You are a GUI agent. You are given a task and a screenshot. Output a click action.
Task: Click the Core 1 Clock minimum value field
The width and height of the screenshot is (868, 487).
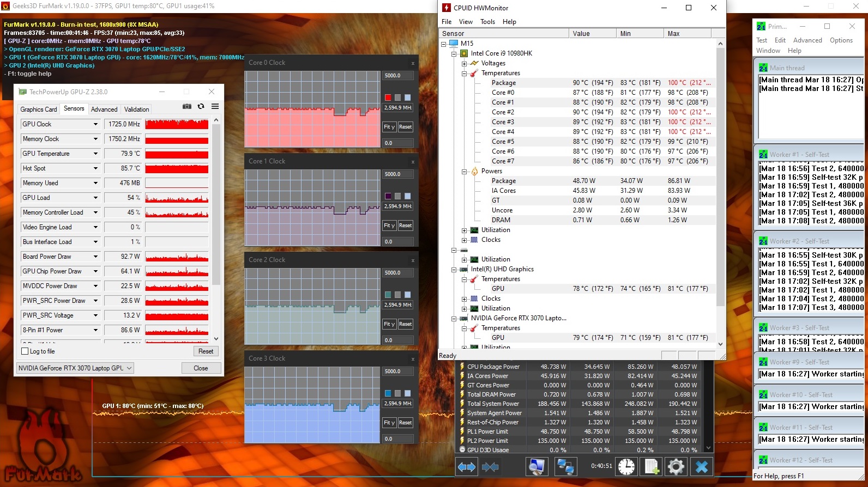pyautogui.click(x=398, y=241)
